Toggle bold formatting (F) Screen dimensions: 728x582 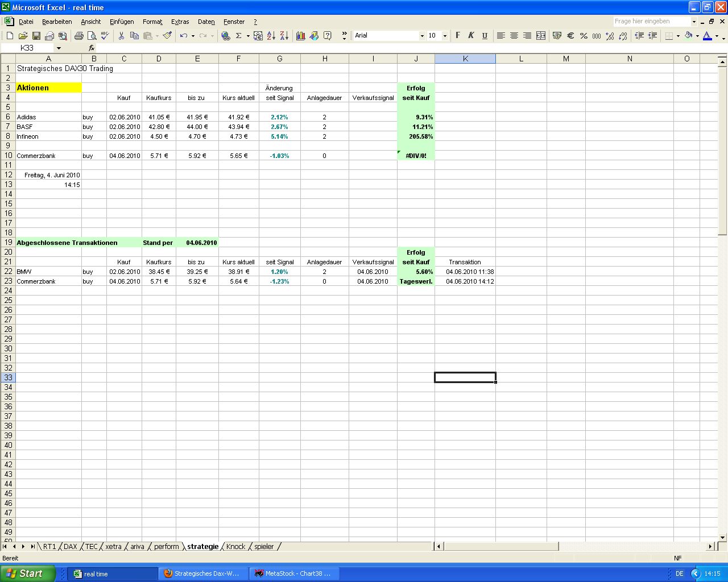point(457,35)
